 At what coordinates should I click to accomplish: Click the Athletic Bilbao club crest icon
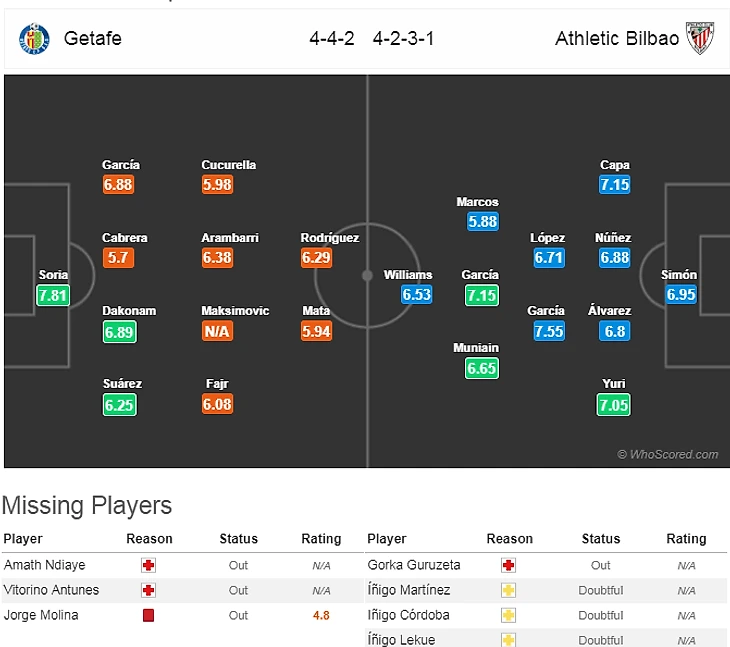[699, 39]
